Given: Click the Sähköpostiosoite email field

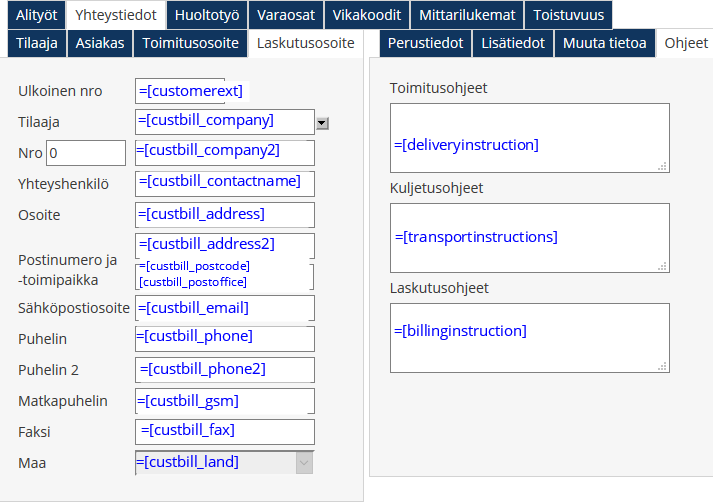Looking at the screenshot, I should click(225, 308).
